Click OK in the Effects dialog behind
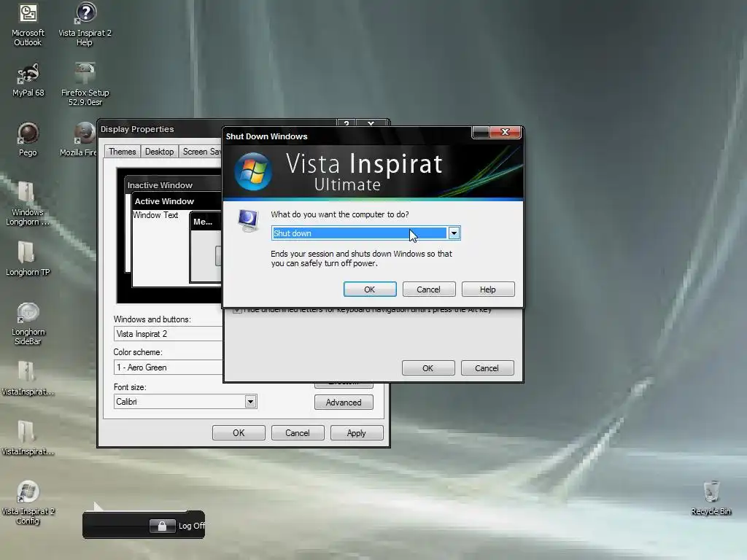This screenshot has width=747, height=560. [x=427, y=368]
